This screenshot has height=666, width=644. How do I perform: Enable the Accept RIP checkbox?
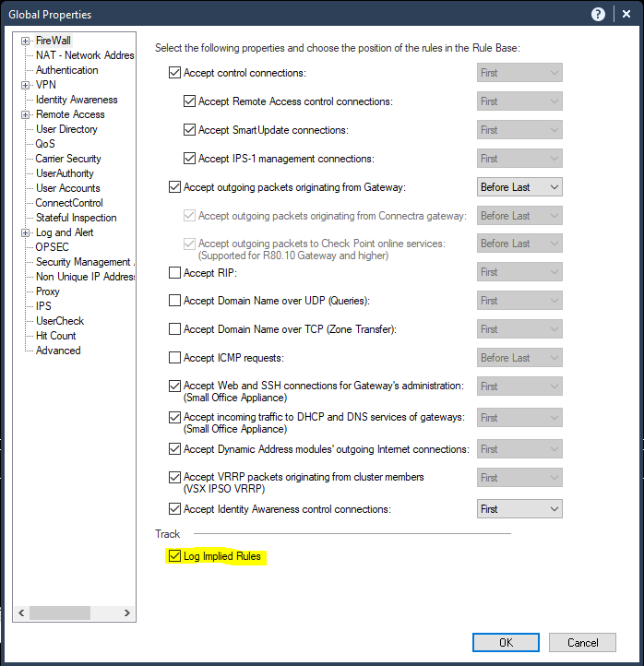point(175,273)
